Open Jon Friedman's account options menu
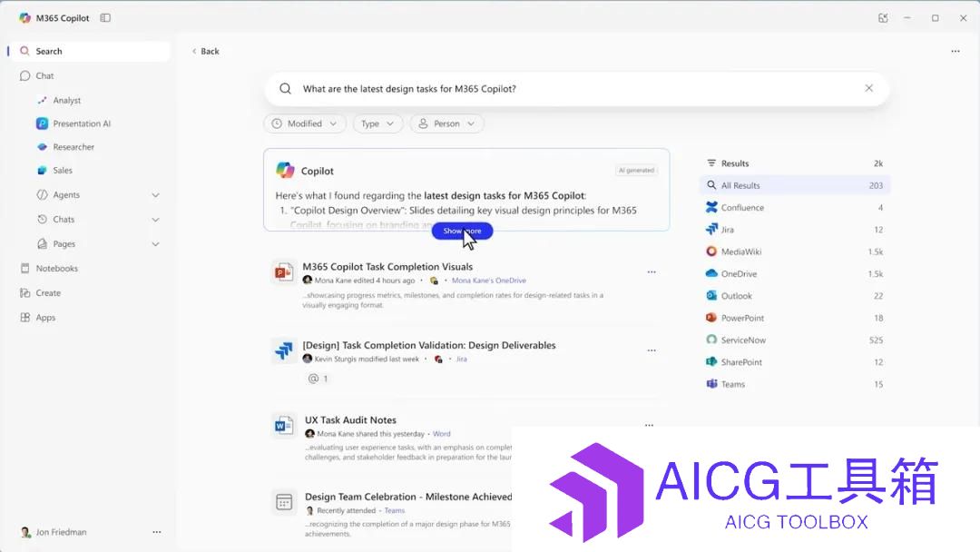Image resolution: width=980 pixels, height=552 pixels. (156, 532)
